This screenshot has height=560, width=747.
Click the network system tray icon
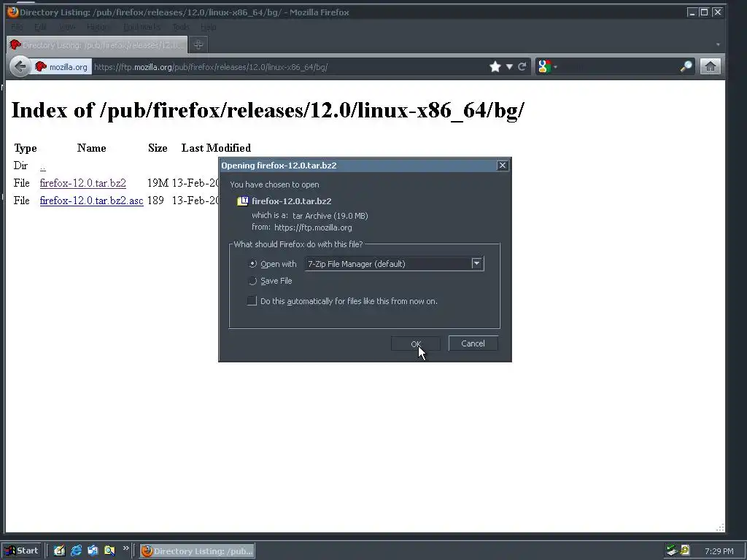pos(672,551)
